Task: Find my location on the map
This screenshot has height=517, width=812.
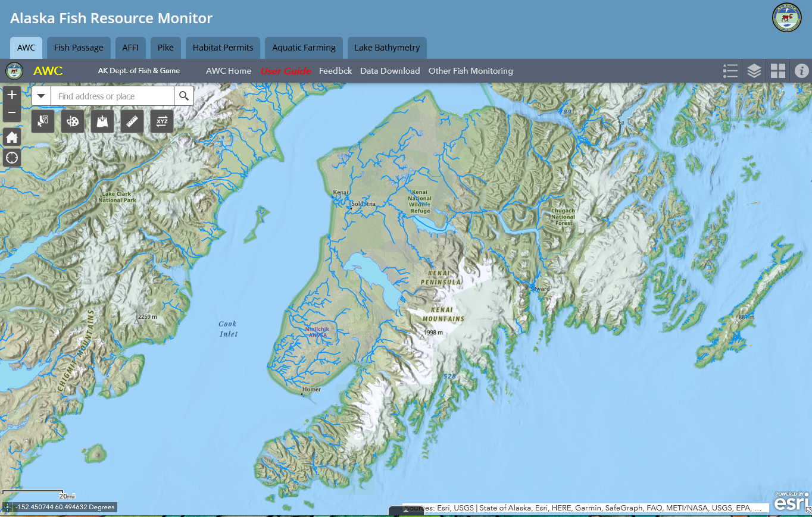Action: click(x=12, y=158)
